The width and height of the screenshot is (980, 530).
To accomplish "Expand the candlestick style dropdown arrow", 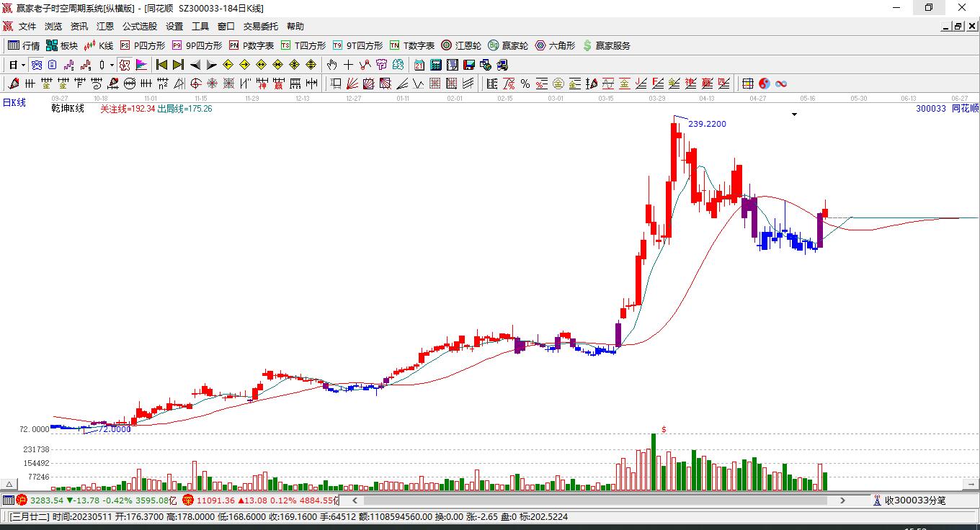I will click(x=112, y=65).
